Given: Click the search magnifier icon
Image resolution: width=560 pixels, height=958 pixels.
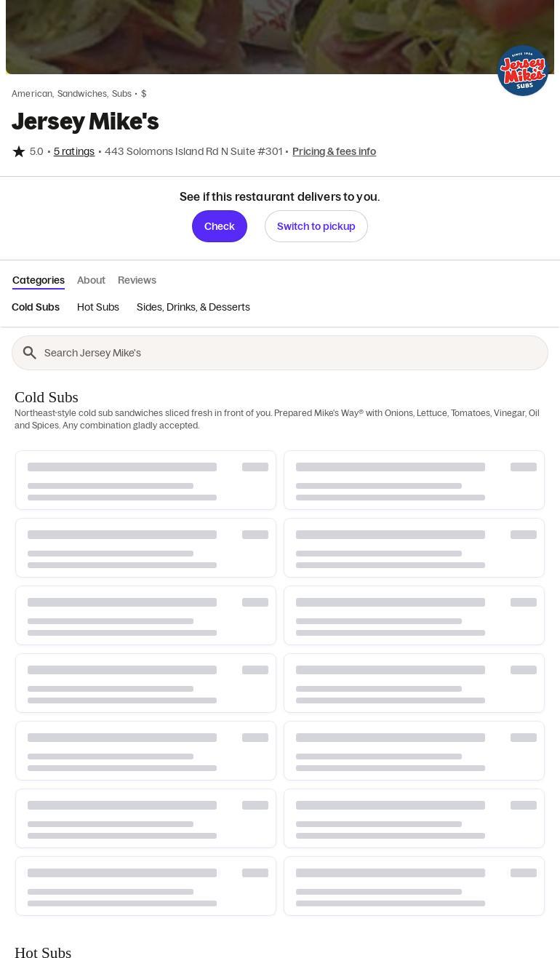Looking at the screenshot, I should 30,353.
